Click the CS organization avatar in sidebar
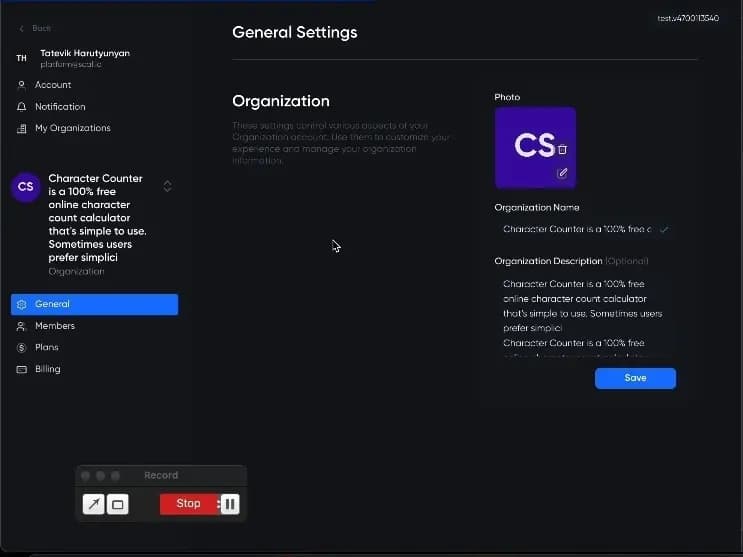 point(26,187)
